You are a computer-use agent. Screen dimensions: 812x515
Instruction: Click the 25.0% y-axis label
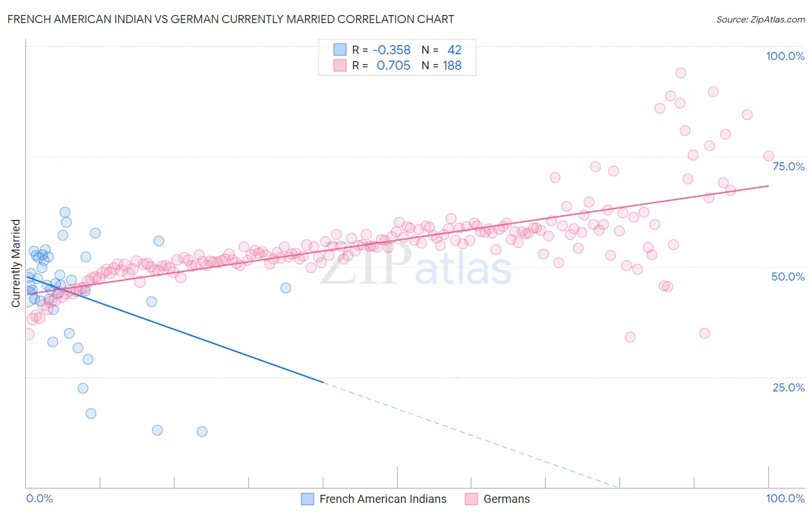click(x=788, y=387)
